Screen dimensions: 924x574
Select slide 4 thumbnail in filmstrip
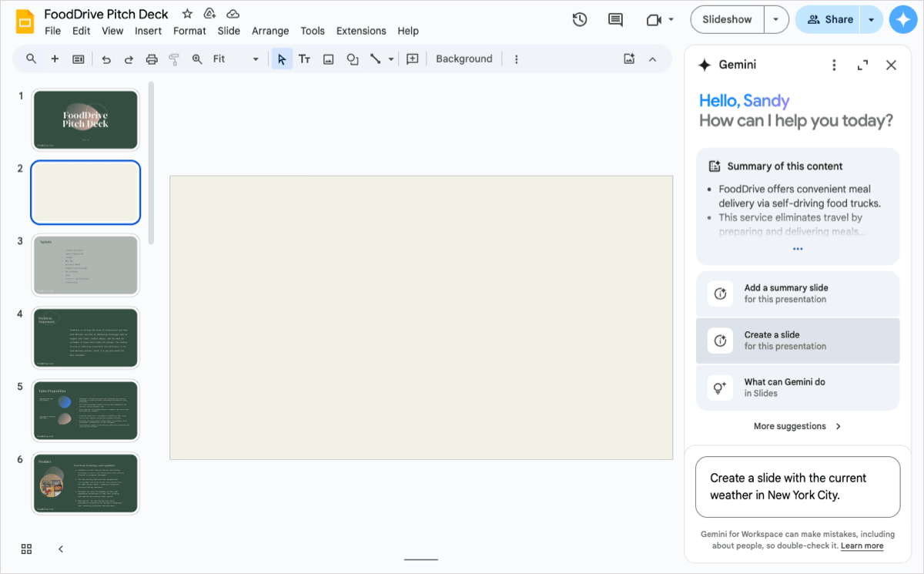[85, 337]
